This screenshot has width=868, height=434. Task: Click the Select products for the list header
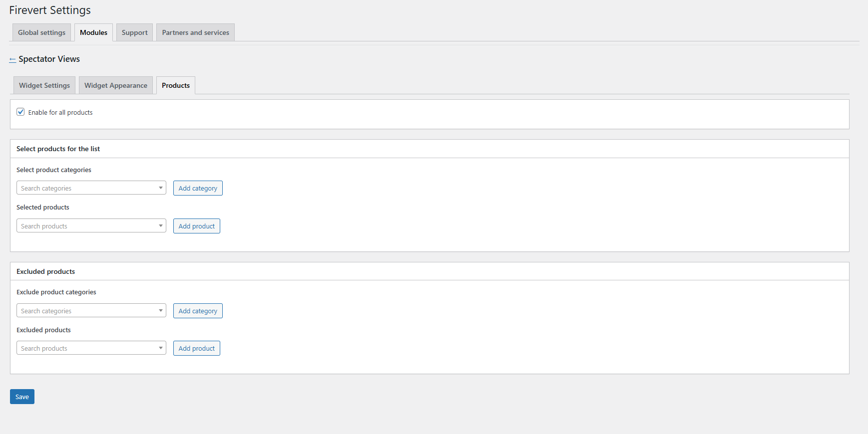point(58,149)
